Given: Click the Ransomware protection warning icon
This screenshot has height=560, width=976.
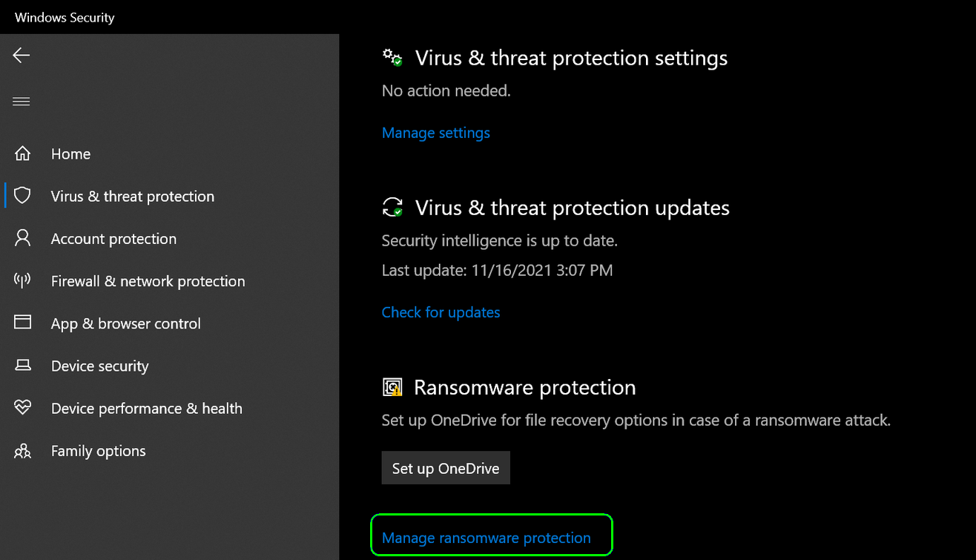Looking at the screenshot, I should pos(392,387).
